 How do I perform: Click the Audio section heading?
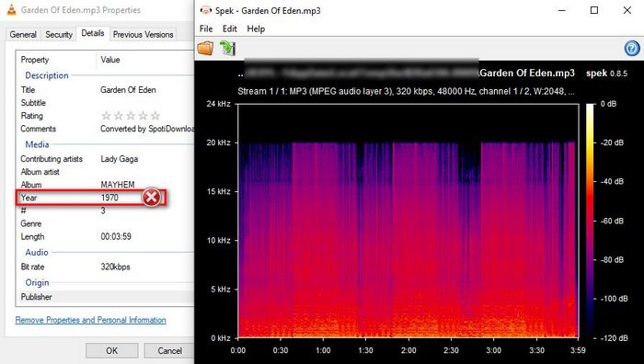coord(37,253)
